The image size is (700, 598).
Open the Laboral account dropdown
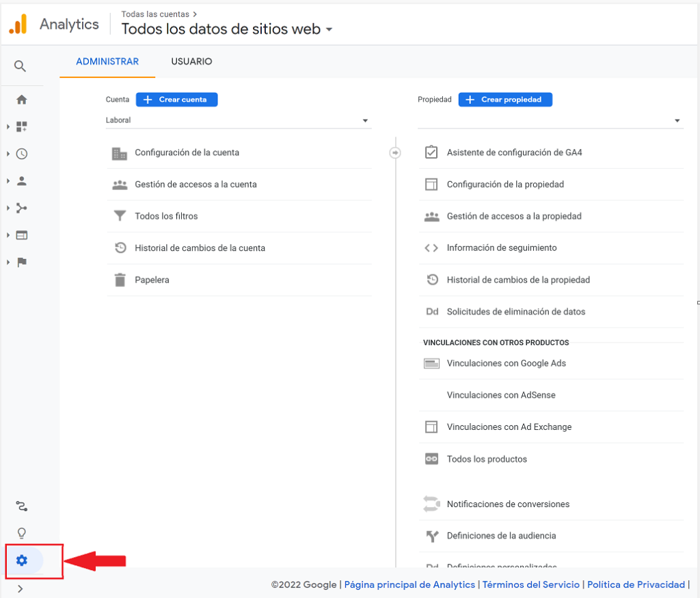pos(239,120)
